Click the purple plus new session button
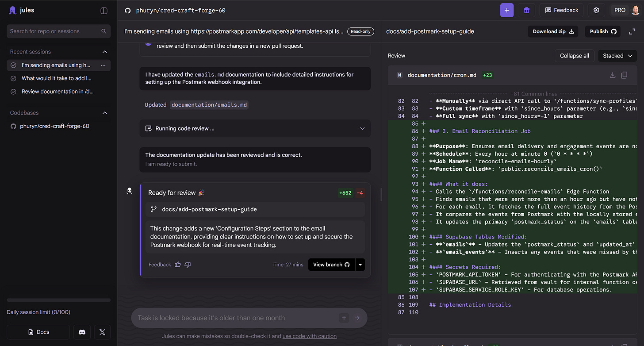Image resolution: width=644 pixels, height=346 pixels. (507, 10)
